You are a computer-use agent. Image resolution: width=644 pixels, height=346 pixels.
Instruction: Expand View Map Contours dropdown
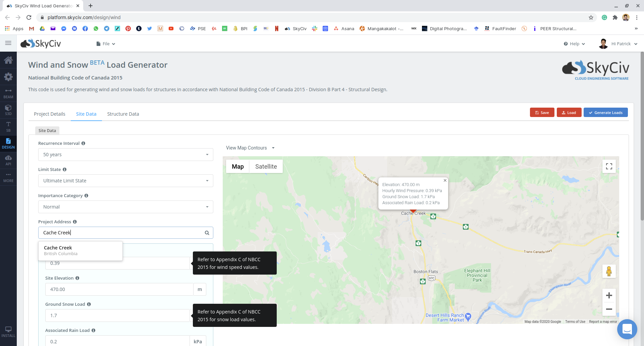[250, 148]
